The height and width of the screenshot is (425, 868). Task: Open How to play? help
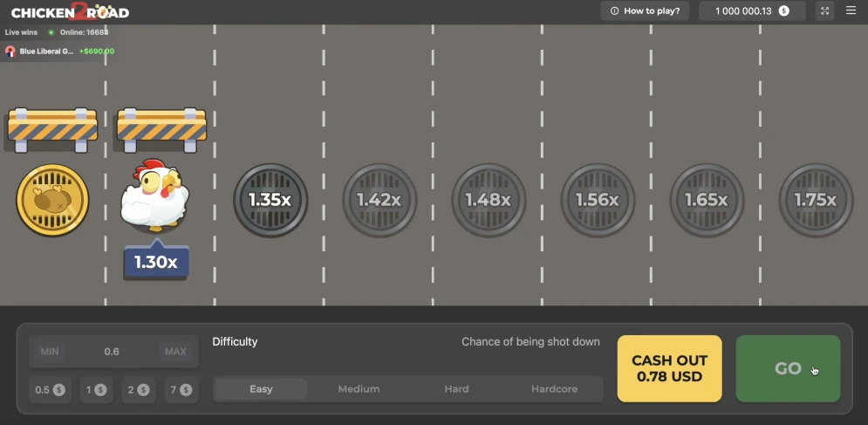645,11
